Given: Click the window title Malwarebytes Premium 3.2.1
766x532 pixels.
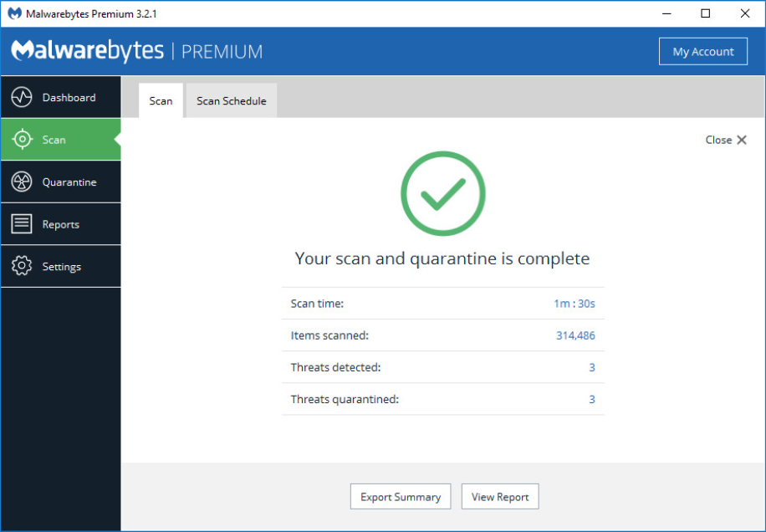Looking at the screenshot, I should click(x=91, y=13).
